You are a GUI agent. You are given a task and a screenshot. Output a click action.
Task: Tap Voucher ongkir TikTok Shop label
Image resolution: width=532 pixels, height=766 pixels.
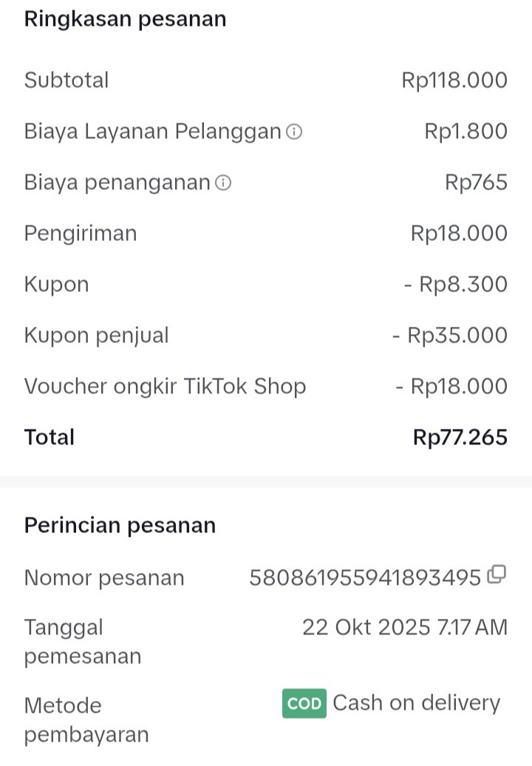[165, 387]
